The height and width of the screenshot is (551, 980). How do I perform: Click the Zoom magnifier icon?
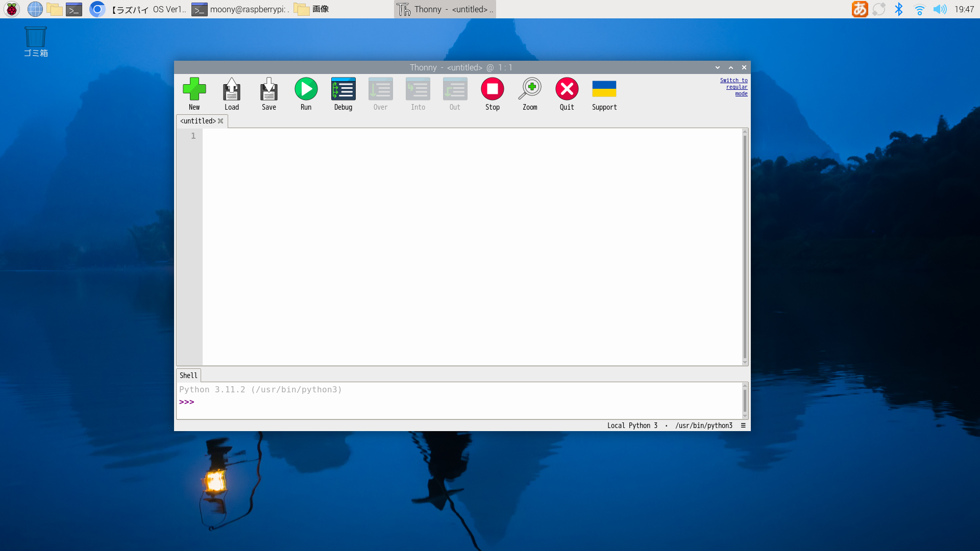coord(530,89)
